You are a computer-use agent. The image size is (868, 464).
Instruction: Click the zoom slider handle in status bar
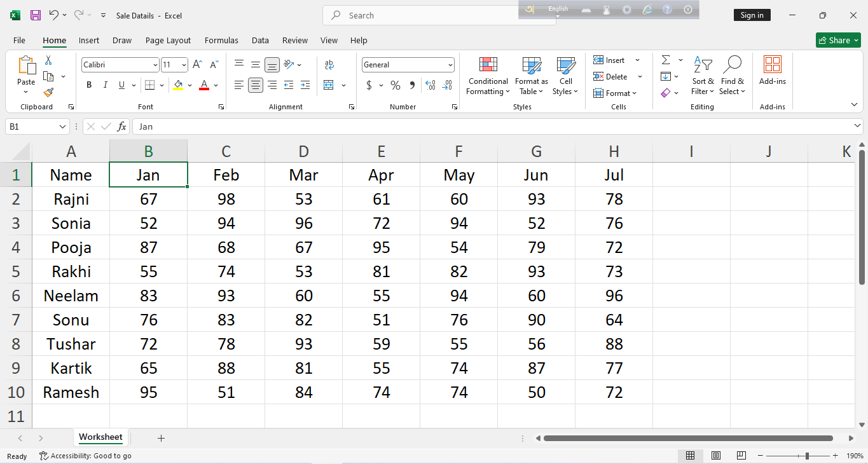(x=807, y=456)
